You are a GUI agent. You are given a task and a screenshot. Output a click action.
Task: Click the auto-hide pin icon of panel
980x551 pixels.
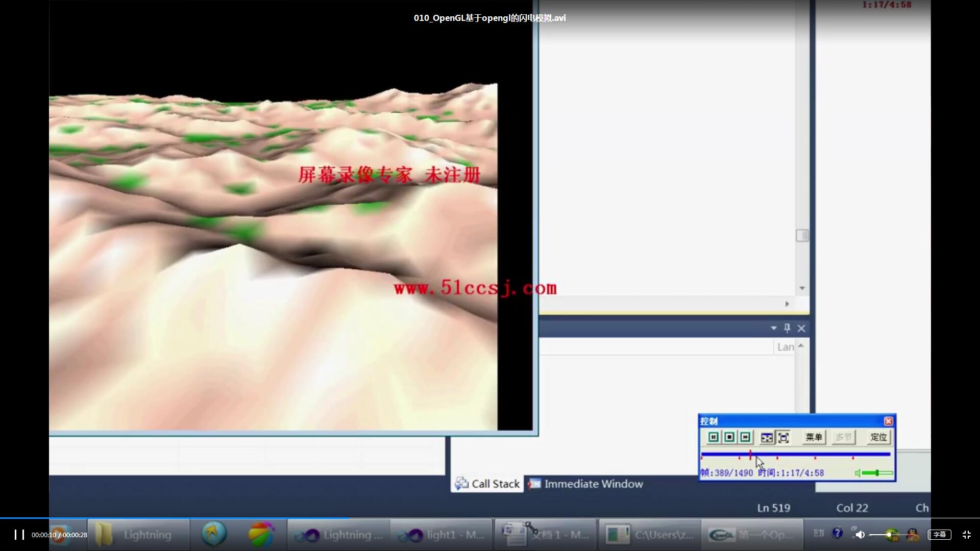[787, 328]
